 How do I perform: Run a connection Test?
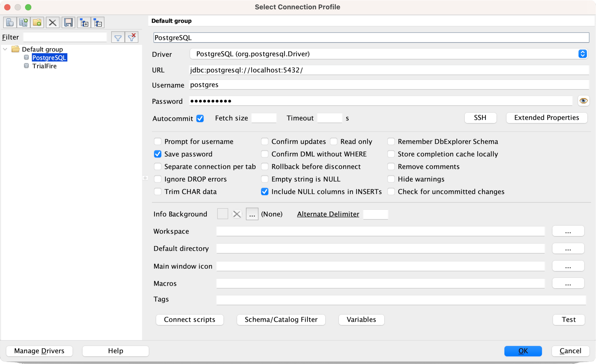[x=568, y=320]
